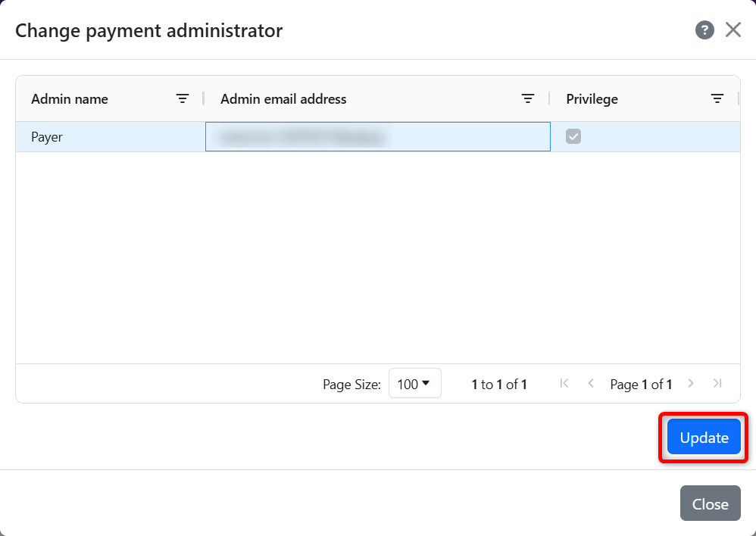Click the Update button
The width and height of the screenshot is (756, 536).
(702, 438)
